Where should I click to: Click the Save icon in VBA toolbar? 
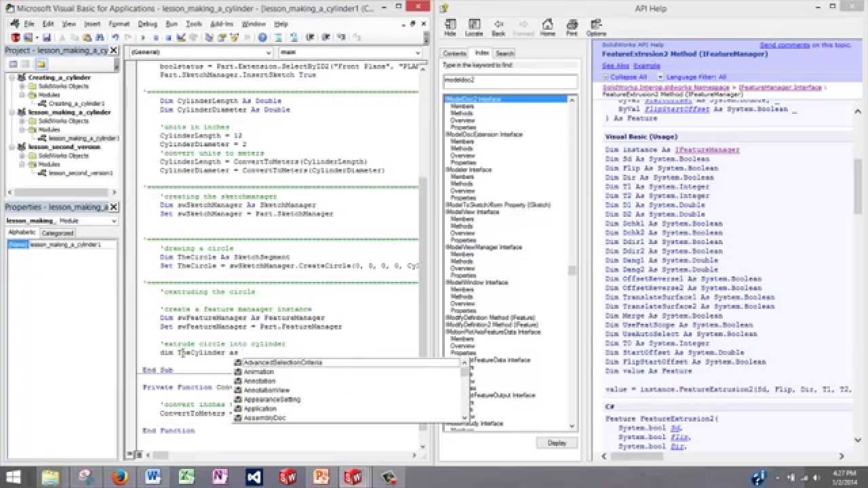point(47,37)
